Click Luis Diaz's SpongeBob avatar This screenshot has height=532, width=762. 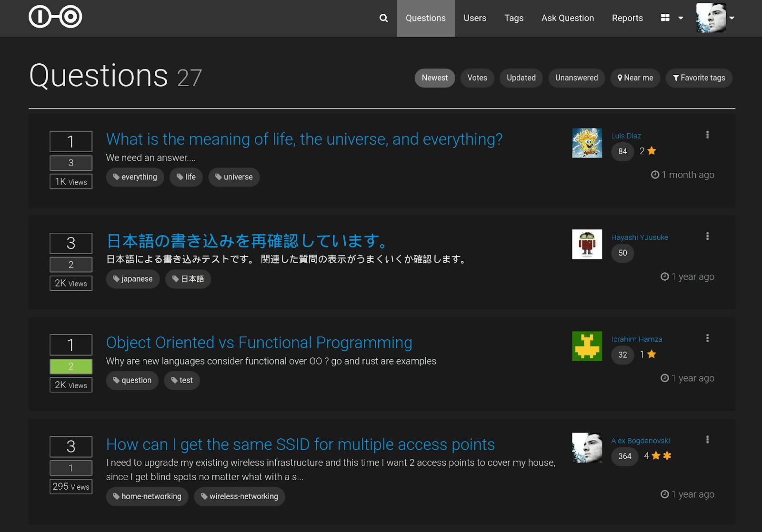coord(587,143)
